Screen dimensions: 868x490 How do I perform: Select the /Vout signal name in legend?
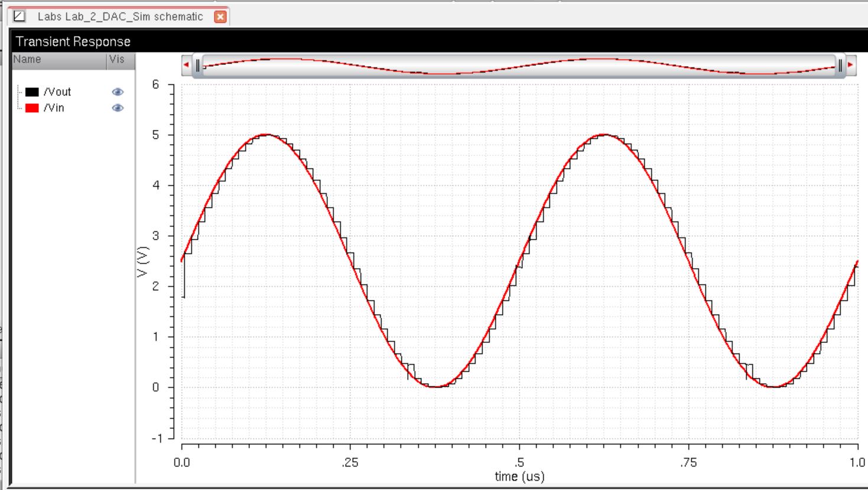[57, 92]
